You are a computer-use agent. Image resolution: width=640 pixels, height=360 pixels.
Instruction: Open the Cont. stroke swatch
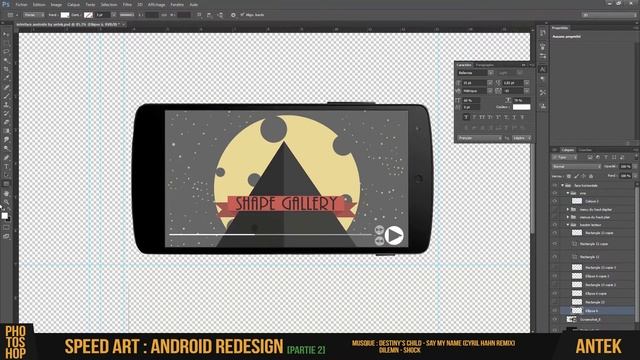point(88,15)
